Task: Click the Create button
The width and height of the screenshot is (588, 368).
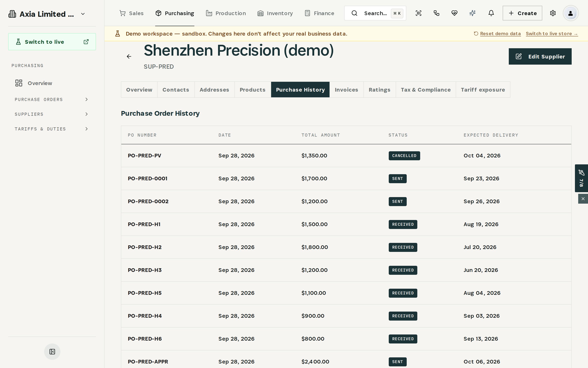Action: (x=522, y=13)
